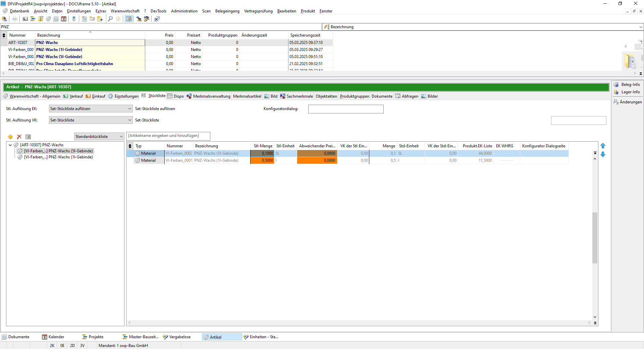Click the 3V indicator in the status bar
Image resolution: width=644 pixels, height=349 pixels.
click(82, 346)
